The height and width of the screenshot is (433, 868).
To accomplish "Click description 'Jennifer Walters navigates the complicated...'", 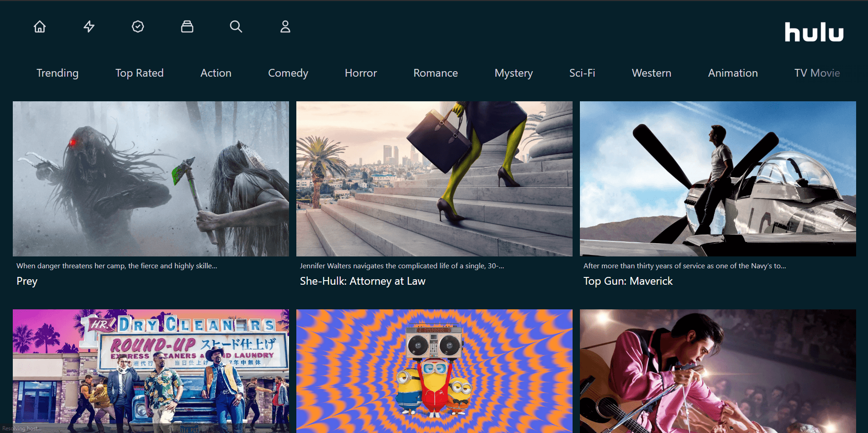I will pyautogui.click(x=402, y=266).
